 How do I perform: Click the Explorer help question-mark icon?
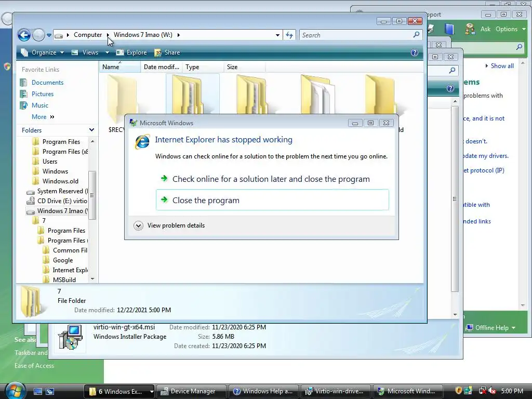(x=414, y=52)
